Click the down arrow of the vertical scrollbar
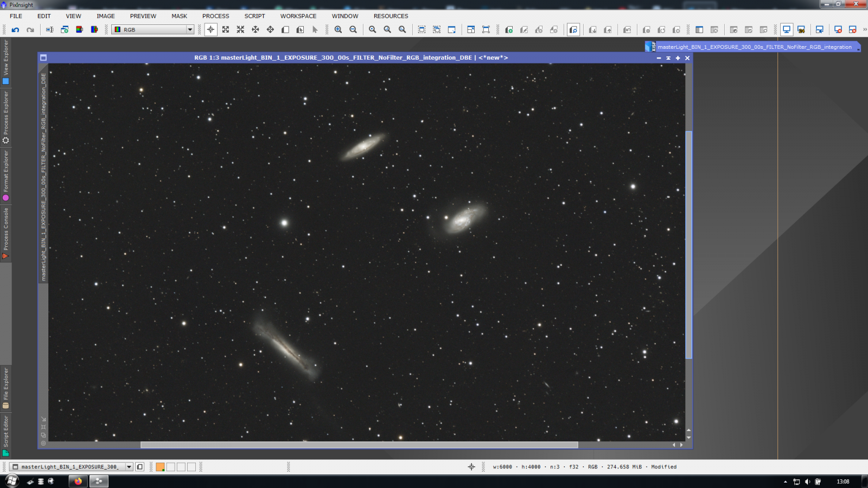 (689, 438)
